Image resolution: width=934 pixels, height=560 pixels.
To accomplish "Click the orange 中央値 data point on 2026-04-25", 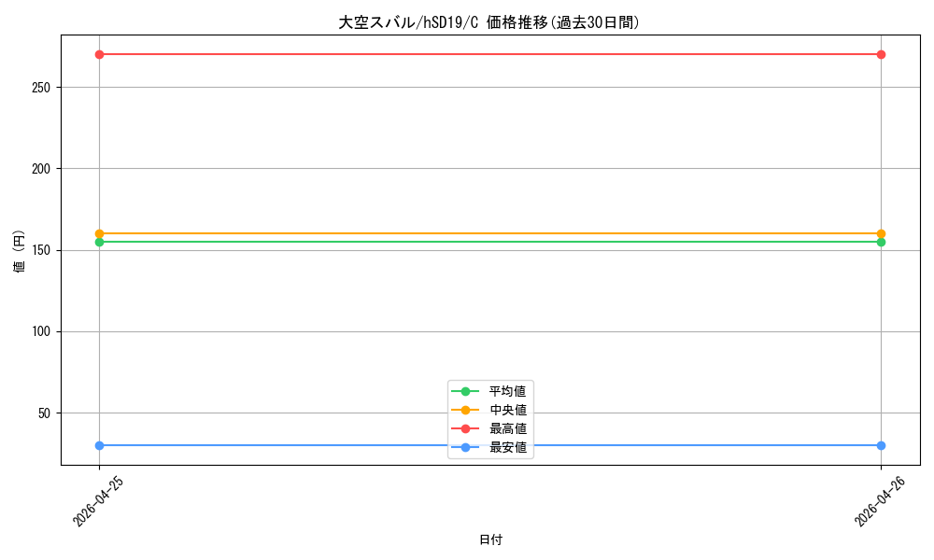I will pyautogui.click(x=100, y=234).
